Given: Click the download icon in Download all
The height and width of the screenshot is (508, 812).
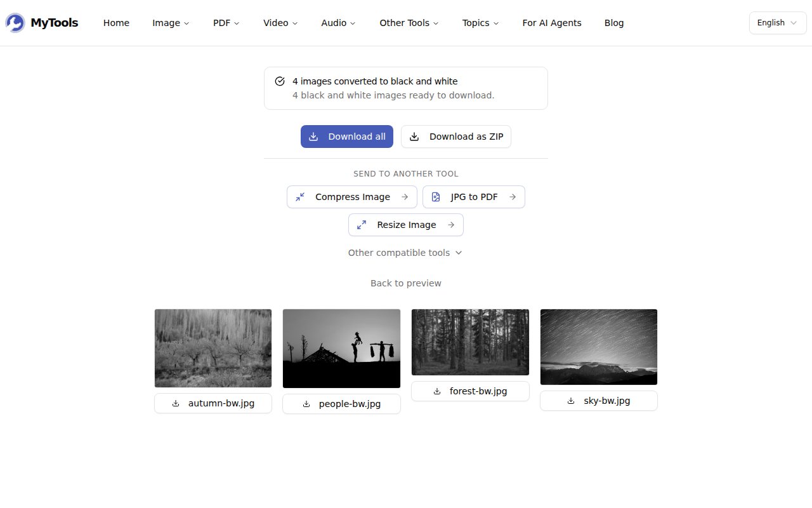Looking at the screenshot, I should click(x=313, y=137).
